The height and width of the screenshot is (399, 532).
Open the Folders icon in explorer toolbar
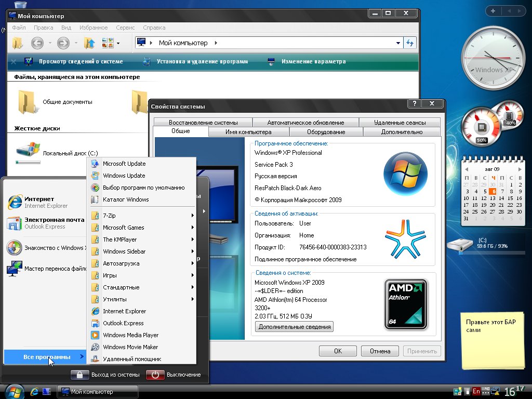17,43
